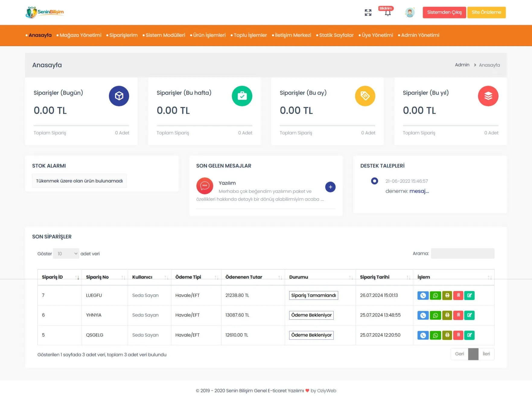Click the plus icon on the Yazılım message
Viewport: 532px width, 401px height.
330,187
